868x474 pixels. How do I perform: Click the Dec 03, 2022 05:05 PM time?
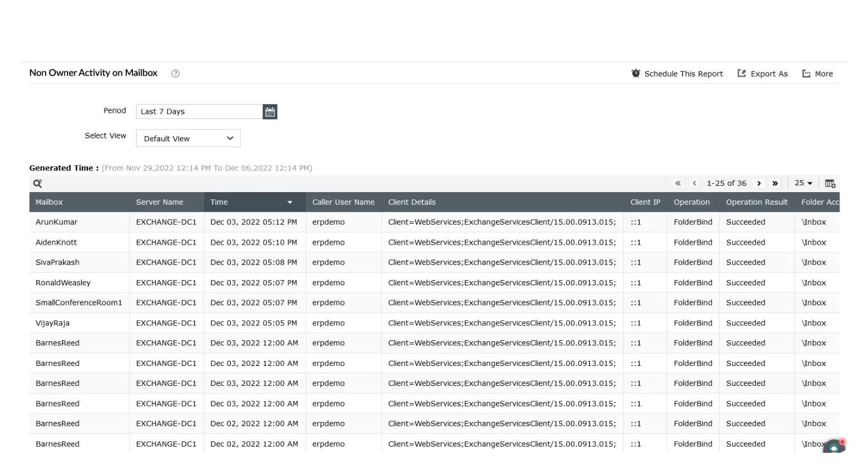[254, 323]
